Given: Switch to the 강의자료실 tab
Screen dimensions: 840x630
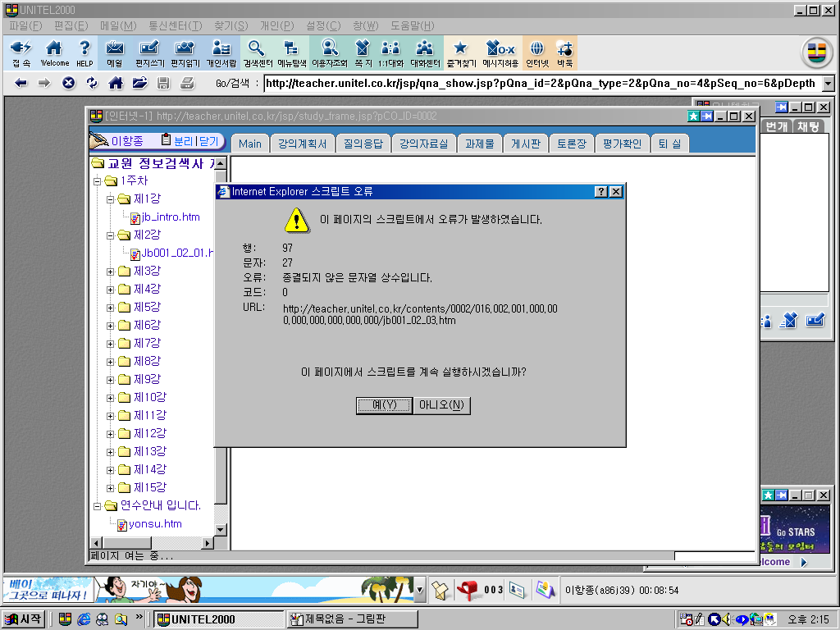Looking at the screenshot, I should (423, 144).
